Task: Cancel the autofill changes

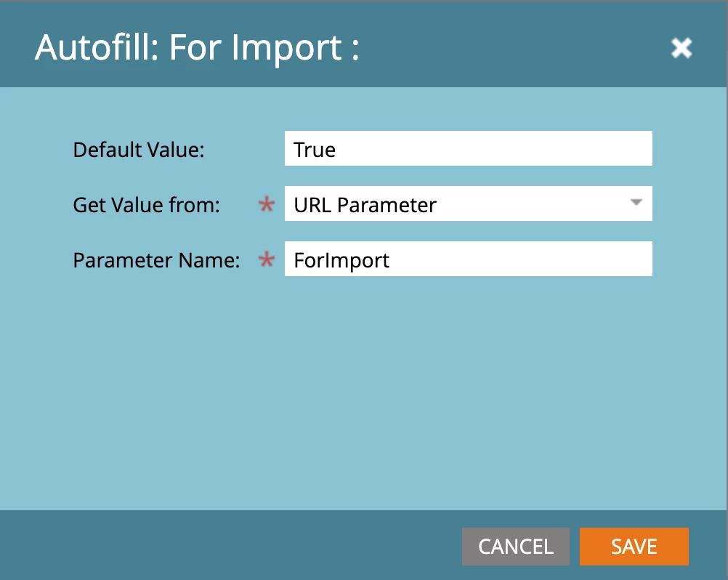Action: click(x=515, y=547)
